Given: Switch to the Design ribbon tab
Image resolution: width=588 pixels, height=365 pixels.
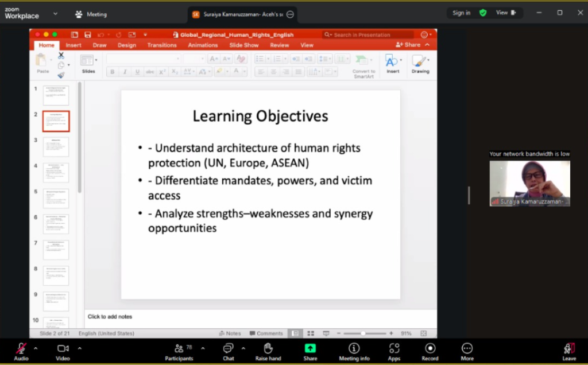Looking at the screenshot, I should [x=127, y=45].
